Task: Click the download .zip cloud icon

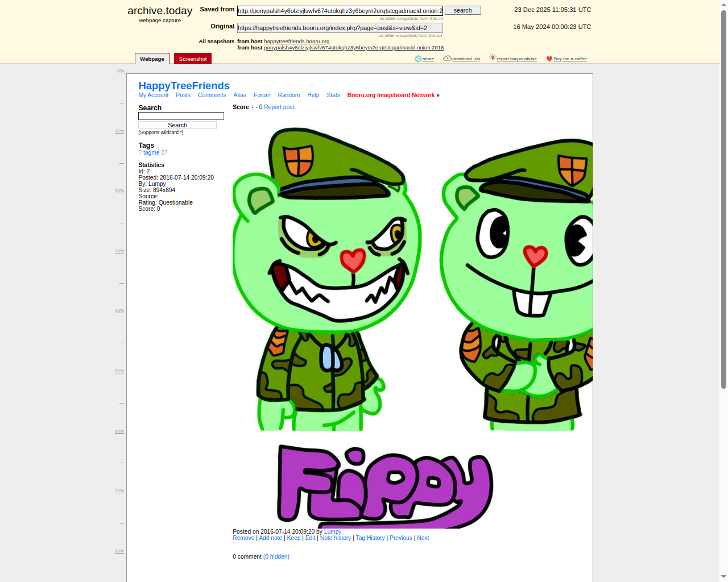Action: [447, 58]
